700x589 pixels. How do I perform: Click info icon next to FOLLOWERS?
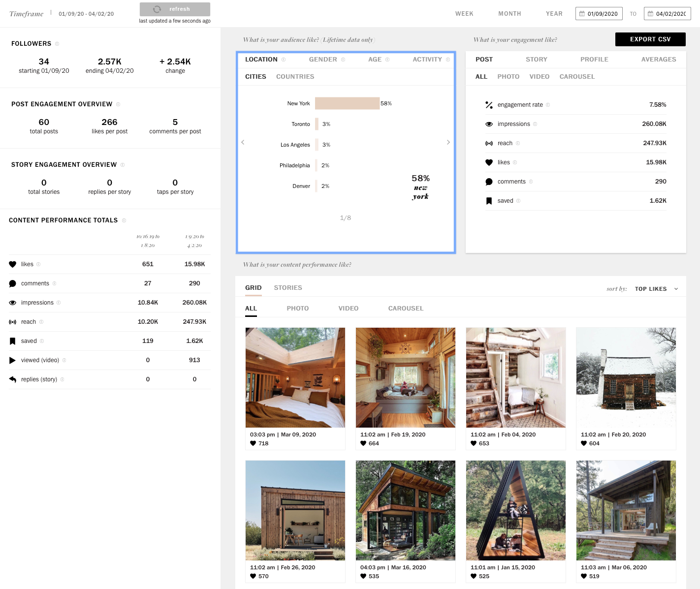[x=57, y=44]
